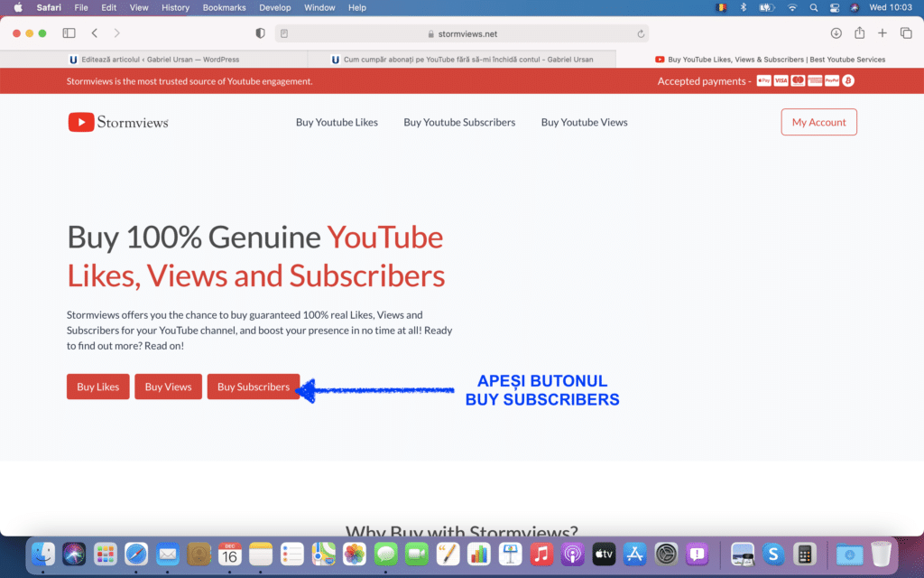Image resolution: width=924 pixels, height=578 pixels.
Task: Show Safari downloads
Action: click(836, 33)
